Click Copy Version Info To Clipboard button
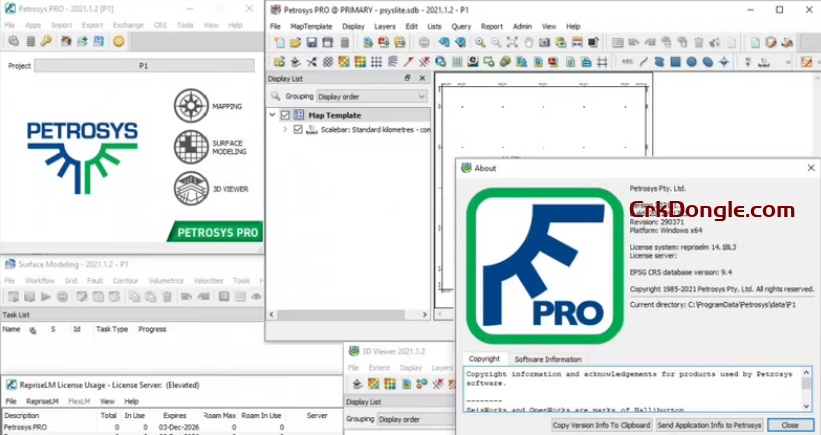The image size is (821, 435). click(601, 425)
